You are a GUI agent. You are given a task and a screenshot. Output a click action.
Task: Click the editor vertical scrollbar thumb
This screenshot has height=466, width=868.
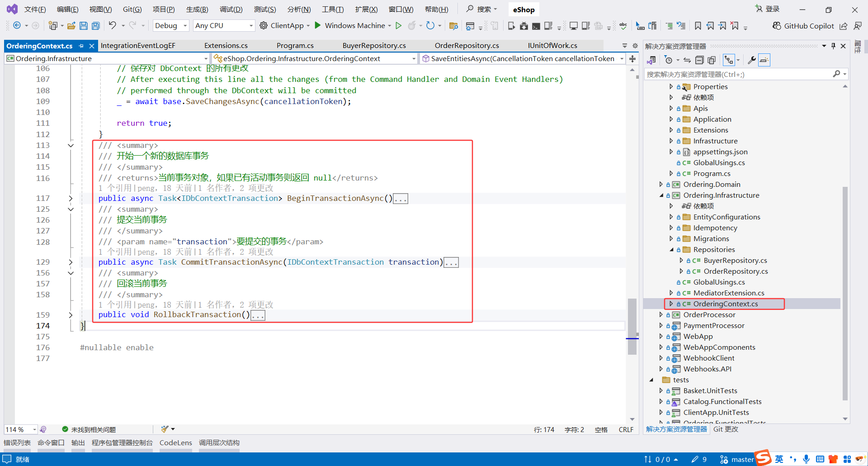click(x=632, y=326)
